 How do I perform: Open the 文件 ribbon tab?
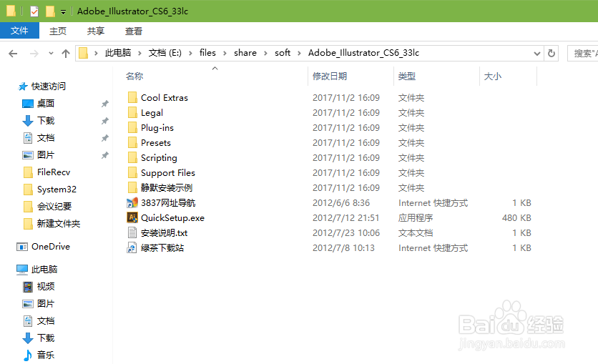pyautogui.click(x=19, y=31)
